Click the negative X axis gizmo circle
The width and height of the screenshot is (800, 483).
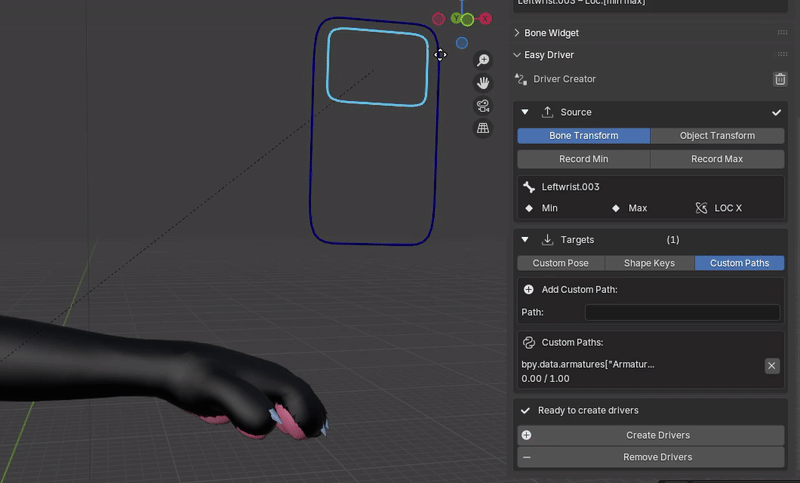click(439, 19)
